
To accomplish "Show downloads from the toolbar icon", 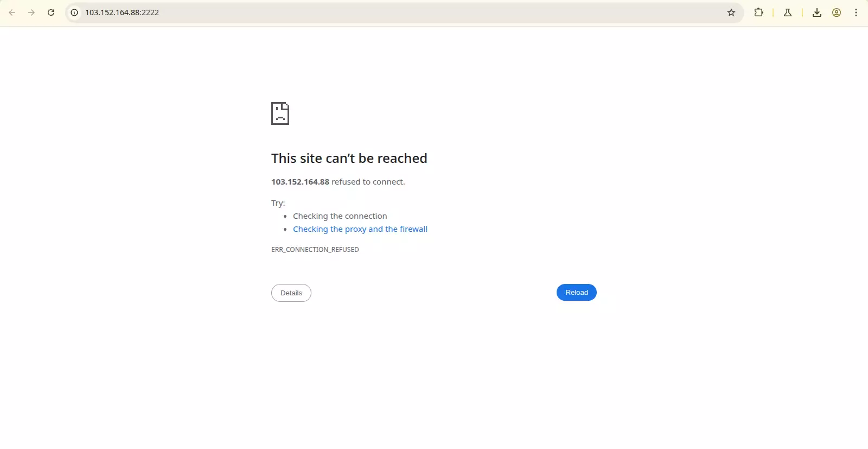I will click(816, 12).
